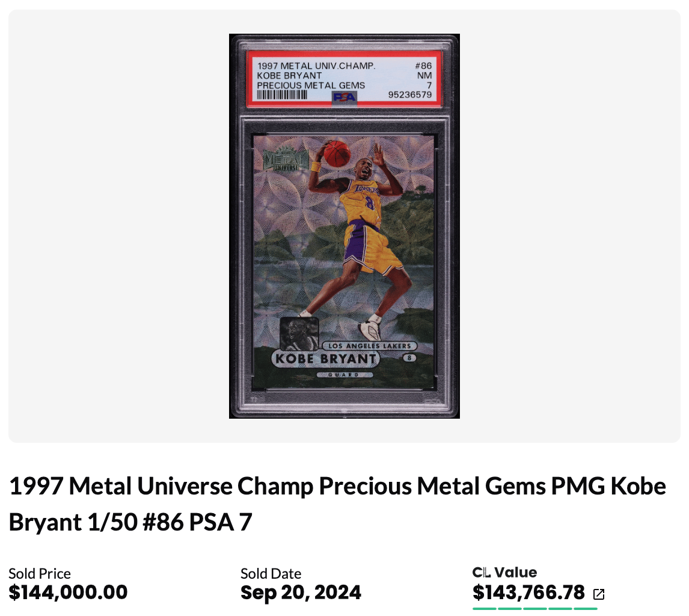Open the Kobe Bryant PSA 7 card image
The height and width of the screenshot is (616, 689).
click(344, 226)
